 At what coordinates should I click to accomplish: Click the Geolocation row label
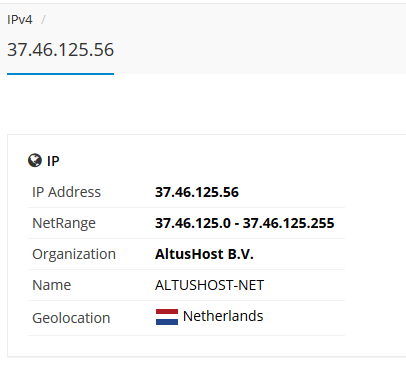[x=71, y=318]
